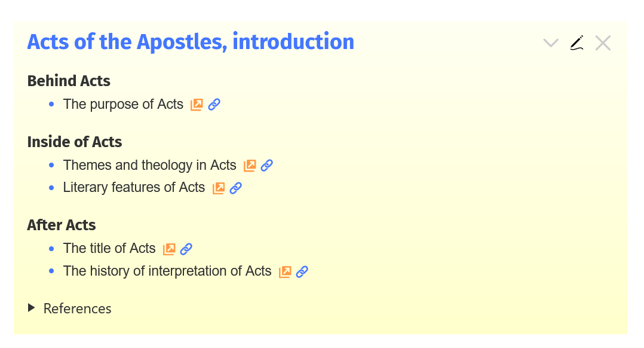The width and height of the screenshot is (644, 348).
Task: Click the pencil edit icon
Action: coord(576,43)
